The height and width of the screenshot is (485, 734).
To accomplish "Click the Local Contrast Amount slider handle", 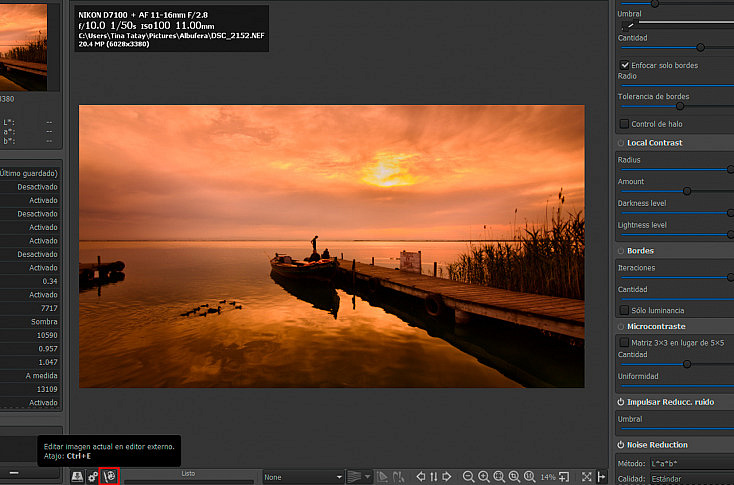I will coord(687,191).
